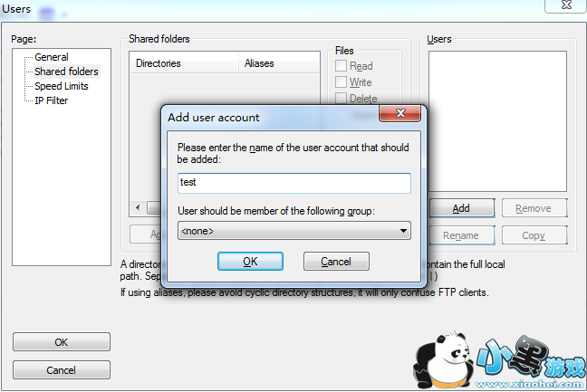Open the Speed Limits page
Screen dimensions: 587x392
coord(62,86)
